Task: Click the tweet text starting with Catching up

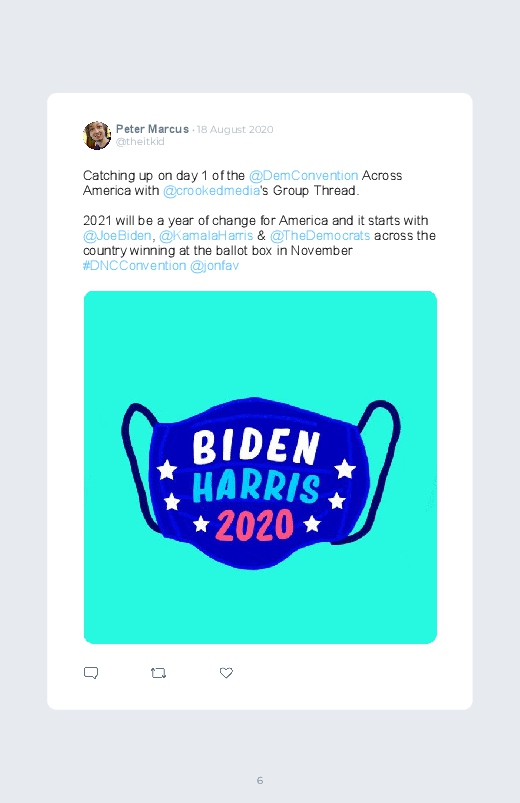Action: (x=259, y=221)
